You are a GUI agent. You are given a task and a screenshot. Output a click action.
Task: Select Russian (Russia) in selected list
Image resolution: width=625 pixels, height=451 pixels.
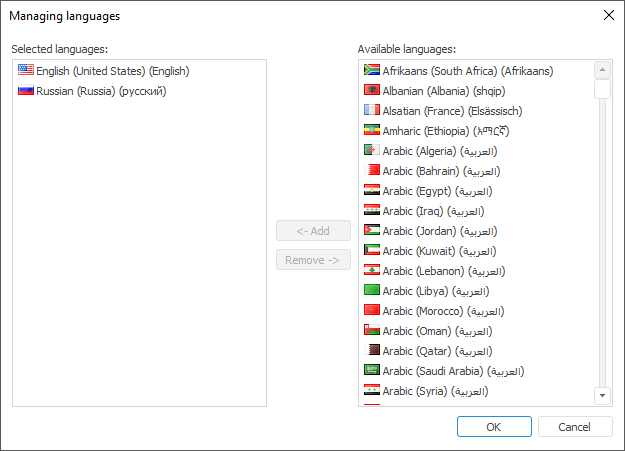pos(101,91)
